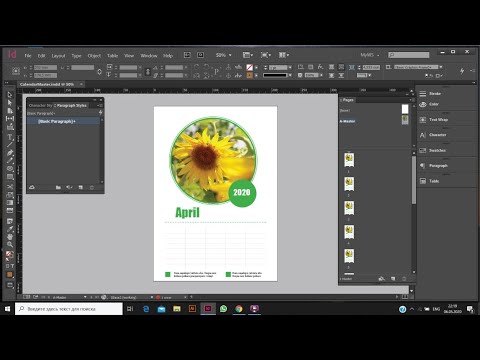Image resolution: width=480 pixels, height=360 pixels.
Task: Open the Edit menu
Action: tap(41, 56)
